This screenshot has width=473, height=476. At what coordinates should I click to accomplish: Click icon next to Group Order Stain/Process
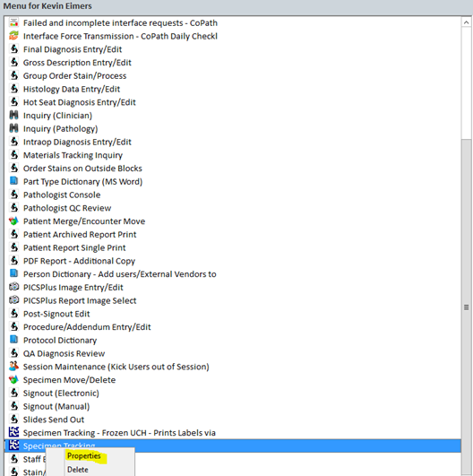pyautogui.click(x=13, y=75)
